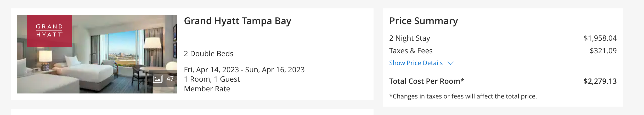Image resolution: width=644 pixels, height=115 pixels.
Task: Click the 2 Night Stay line item
Action: [x=409, y=38]
